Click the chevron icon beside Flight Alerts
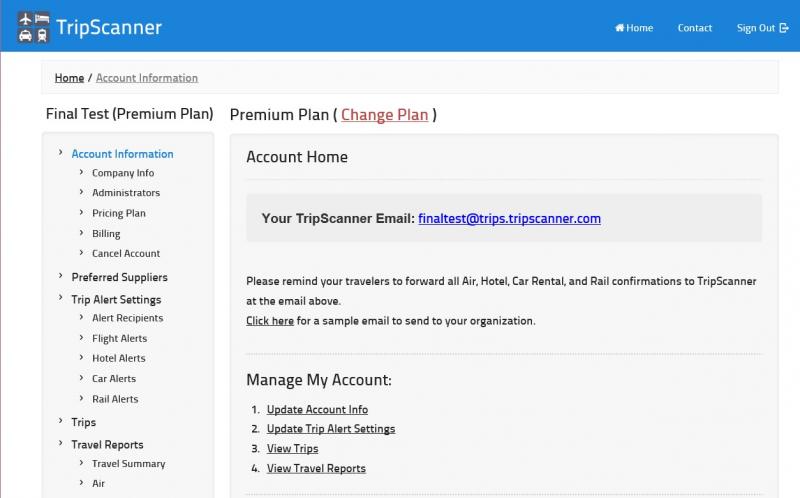 point(81,337)
